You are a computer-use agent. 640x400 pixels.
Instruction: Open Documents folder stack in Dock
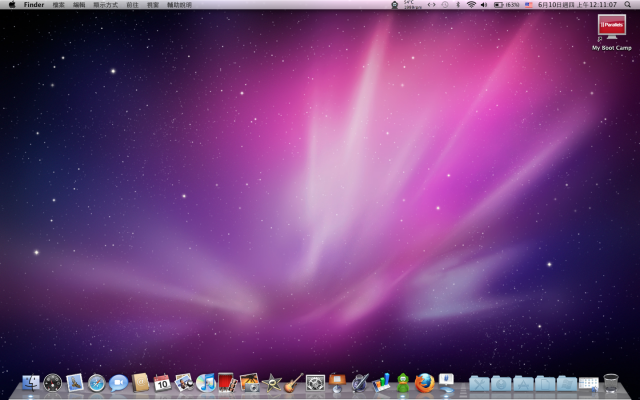[x=545, y=384]
